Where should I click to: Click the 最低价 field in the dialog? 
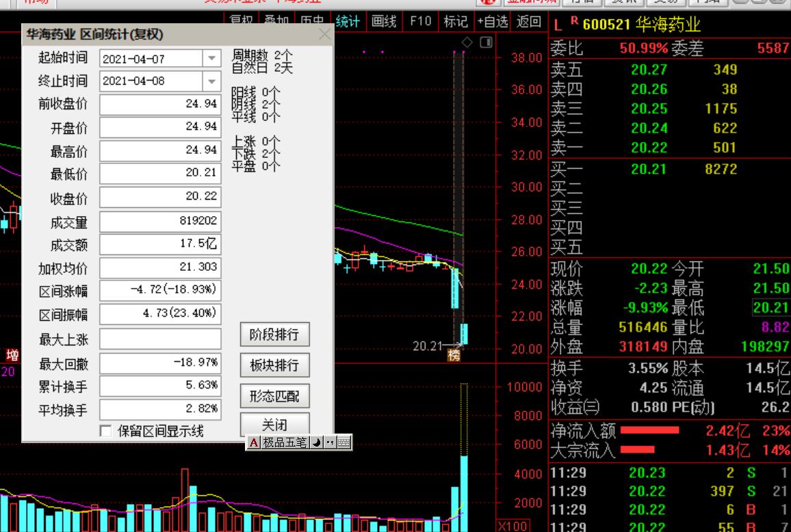point(160,174)
